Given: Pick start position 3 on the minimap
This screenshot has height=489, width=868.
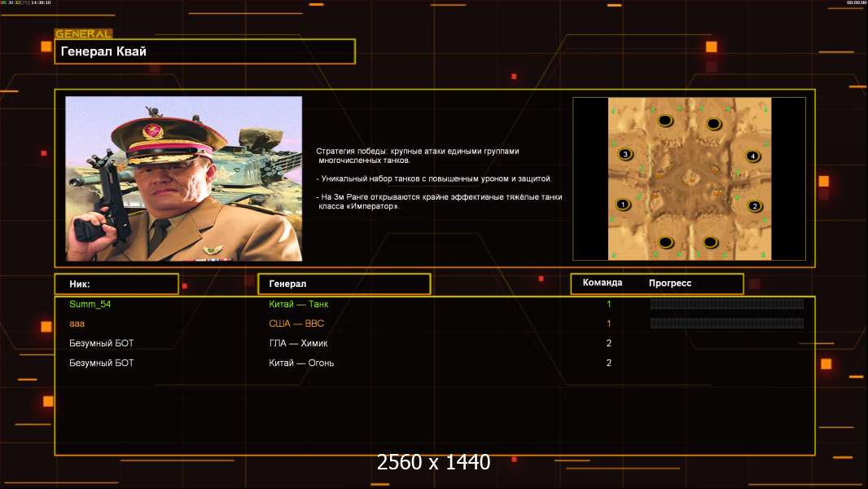Looking at the screenshot, I should (x=625, y=154).
